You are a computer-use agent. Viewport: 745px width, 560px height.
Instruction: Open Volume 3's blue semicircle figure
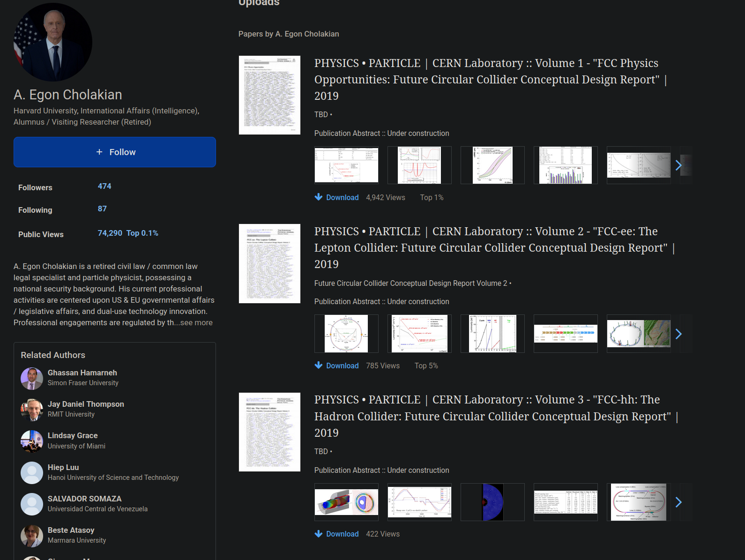point(492,502)
